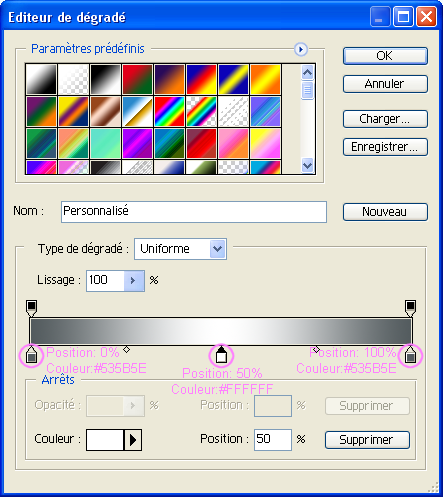Click the white Couleur swatch
The height and width of the screenshot is (497, 443).
point(105,440)
